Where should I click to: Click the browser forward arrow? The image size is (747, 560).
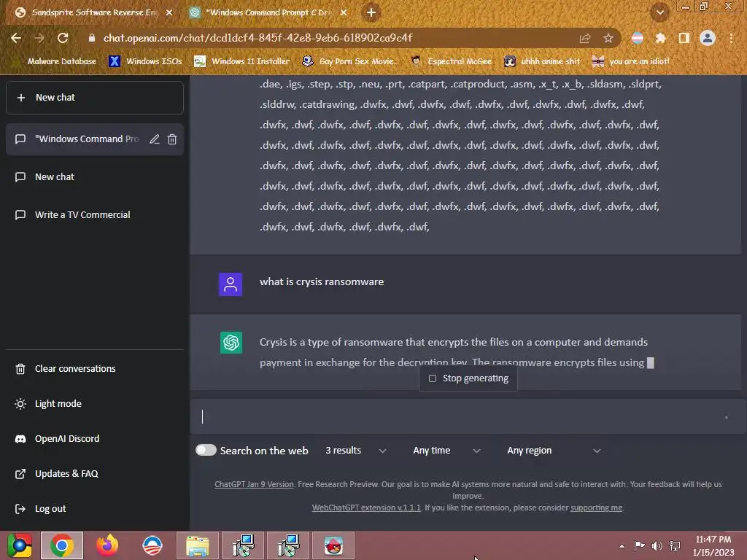[39, 38]
